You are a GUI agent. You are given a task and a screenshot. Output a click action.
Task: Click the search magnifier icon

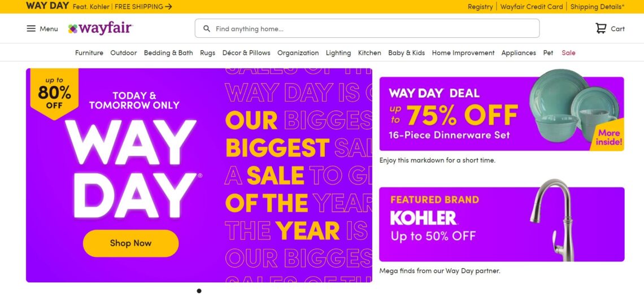[207, 29]
